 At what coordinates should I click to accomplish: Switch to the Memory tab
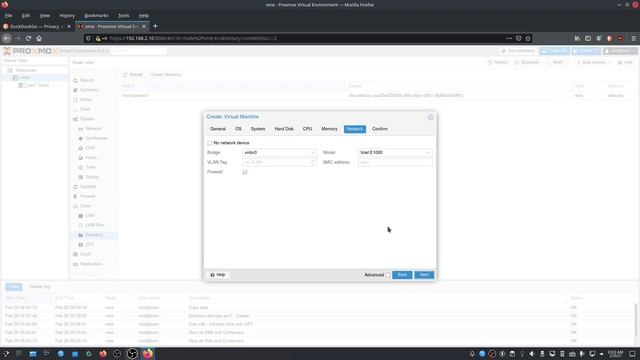point(329,129)
